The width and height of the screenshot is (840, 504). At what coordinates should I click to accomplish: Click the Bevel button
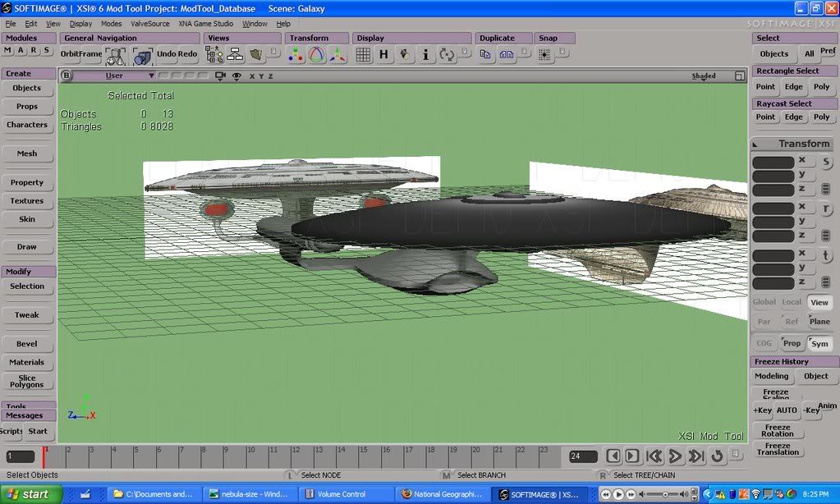click(27, 344)
